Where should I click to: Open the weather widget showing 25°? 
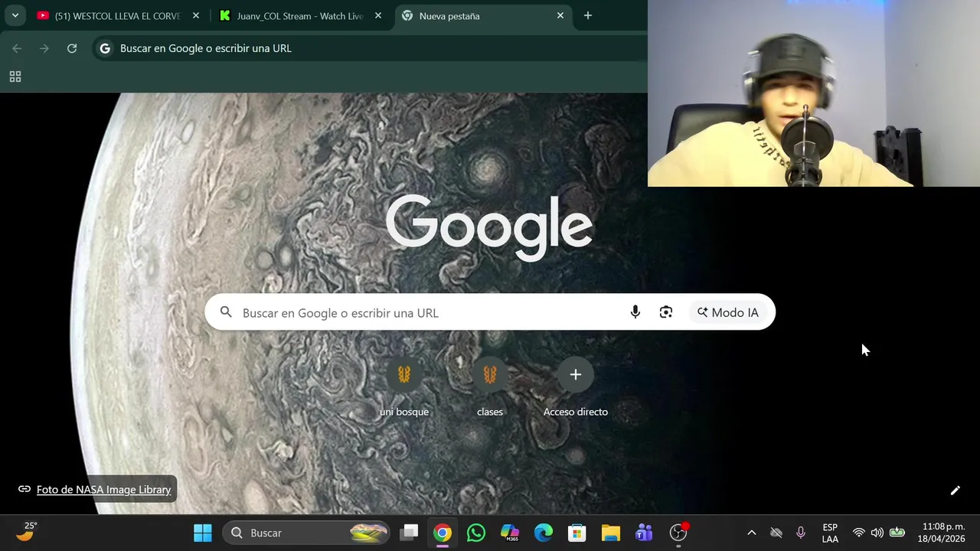(x=27, y=532)
